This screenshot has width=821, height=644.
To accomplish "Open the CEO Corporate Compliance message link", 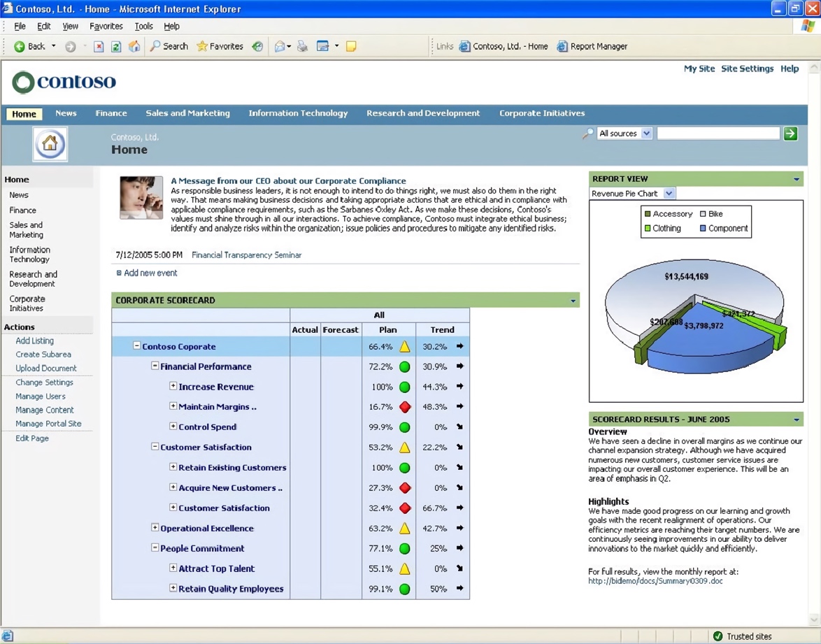I will [289, 180].
